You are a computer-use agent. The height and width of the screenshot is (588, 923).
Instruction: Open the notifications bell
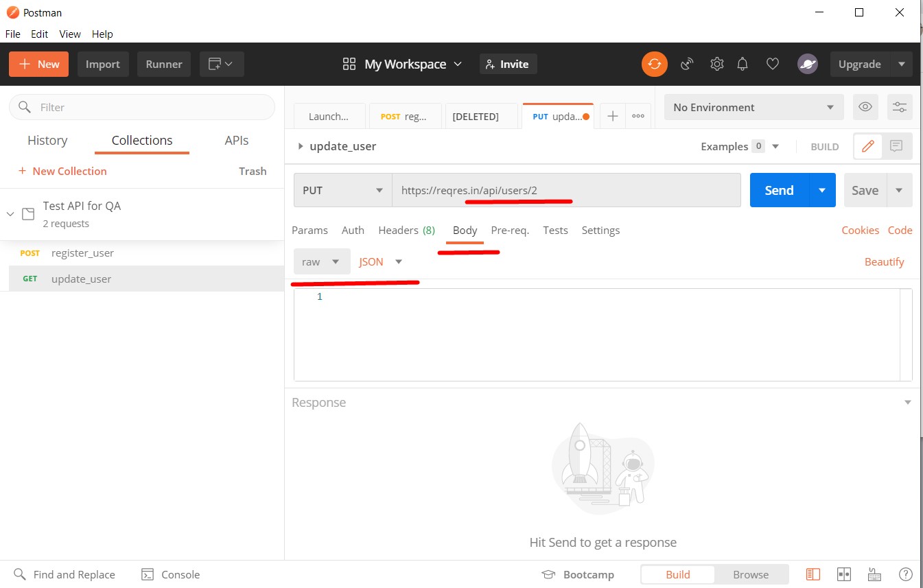(x=743, y=64)
